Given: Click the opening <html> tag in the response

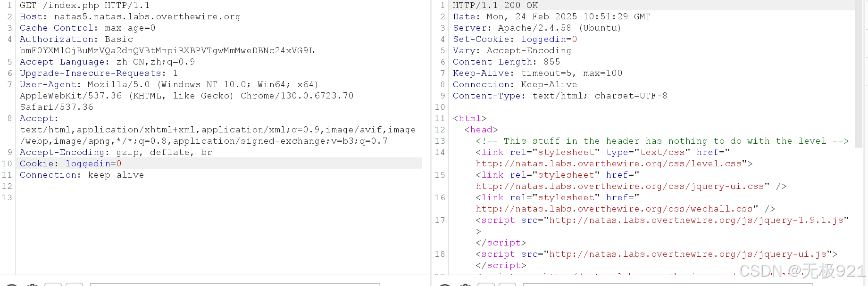Looking at the screenshot, I should pos(469,118).
